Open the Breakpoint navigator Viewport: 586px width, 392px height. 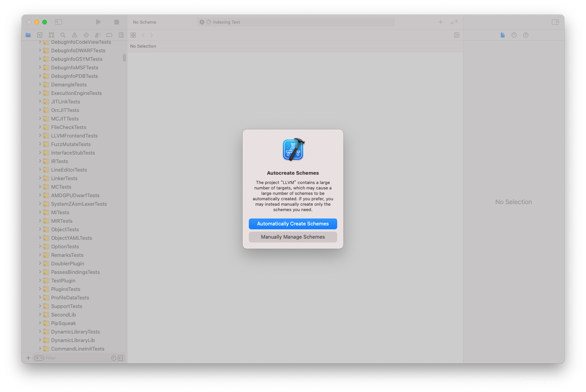pyautogui.click(x=109, y=35)
